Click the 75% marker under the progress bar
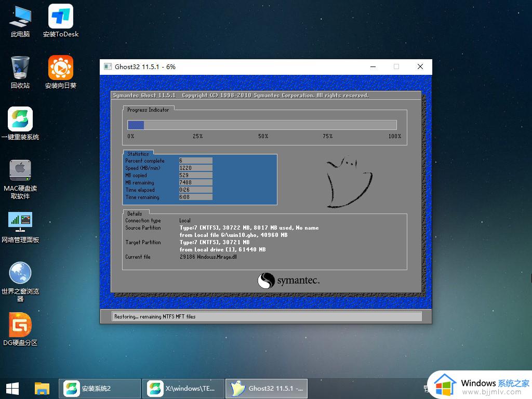The height and width of the screenshot is (399, 532). (x=327, y=136)
